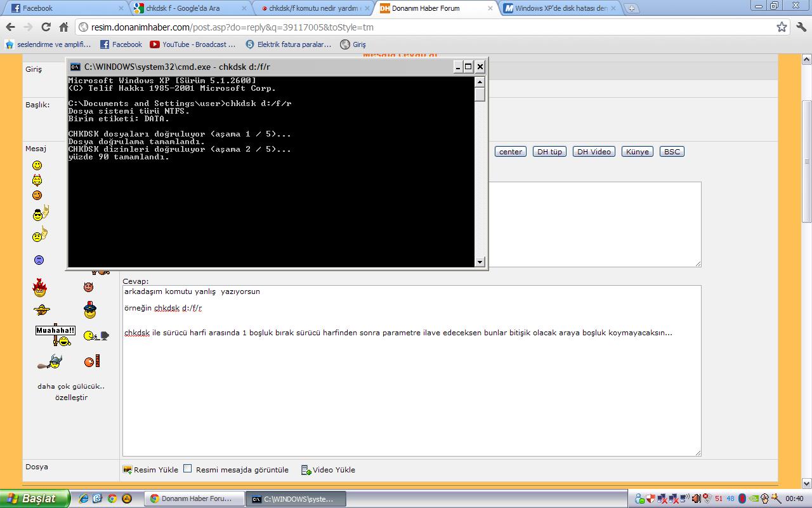Click the center formatting button
The image size is (812, 508).
[x=511, y=152]
